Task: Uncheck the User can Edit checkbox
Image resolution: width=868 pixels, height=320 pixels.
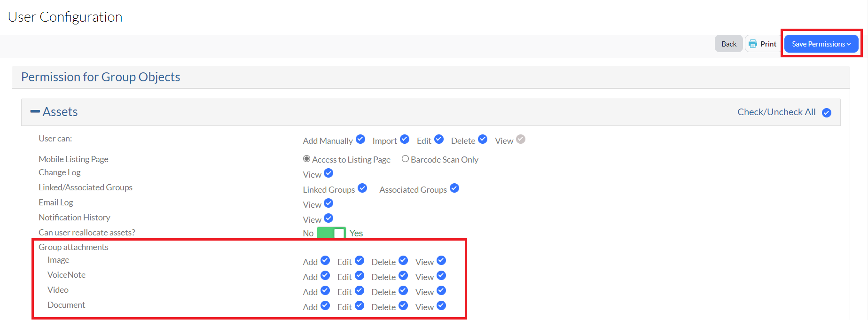Action: 439,139
